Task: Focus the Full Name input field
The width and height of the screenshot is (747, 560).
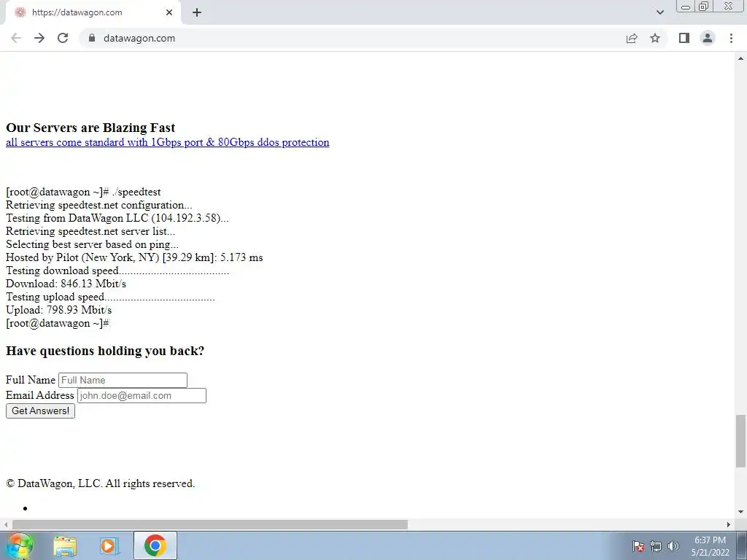Action: (123, 380)
